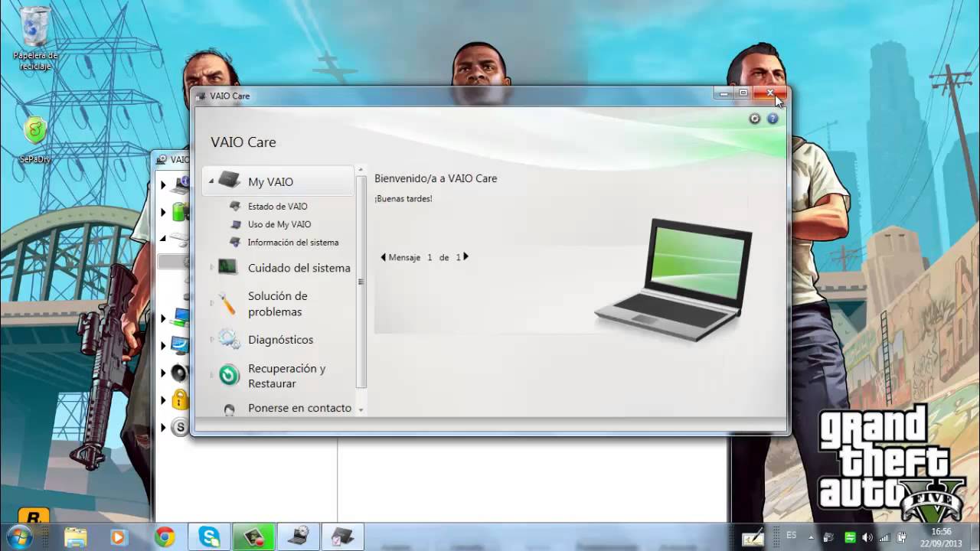Expand the Cuidado del sistema section
Image resolution: width=980 pixels, height=551 pixels.
[x=212, y=267]
